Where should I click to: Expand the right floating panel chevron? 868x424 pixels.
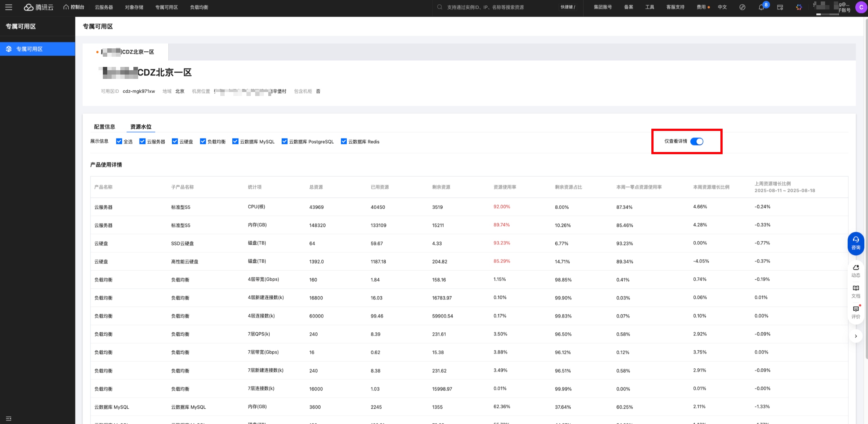tap(856, 336)
